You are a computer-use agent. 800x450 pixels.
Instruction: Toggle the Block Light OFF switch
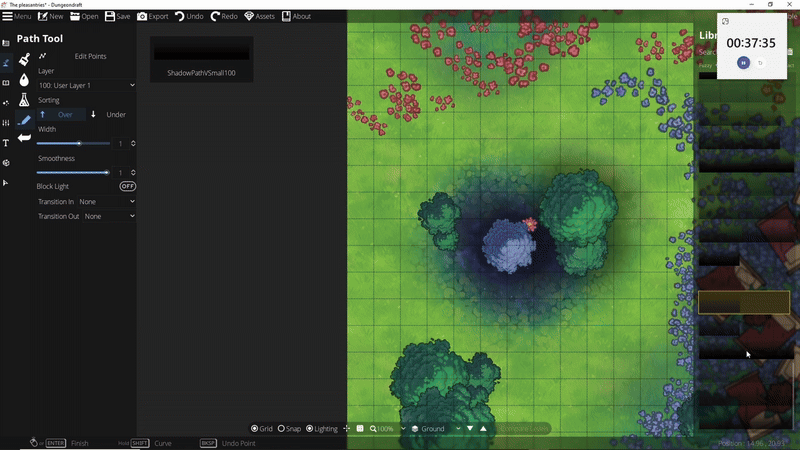(x=127, y=186)
